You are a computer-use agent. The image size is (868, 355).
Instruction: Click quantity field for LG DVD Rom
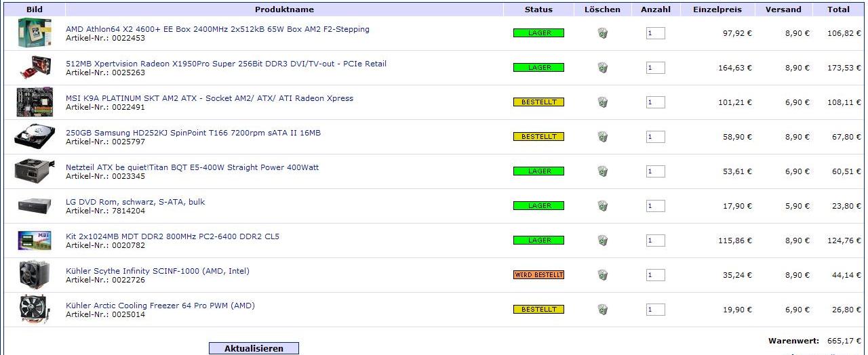click(655, 206)
